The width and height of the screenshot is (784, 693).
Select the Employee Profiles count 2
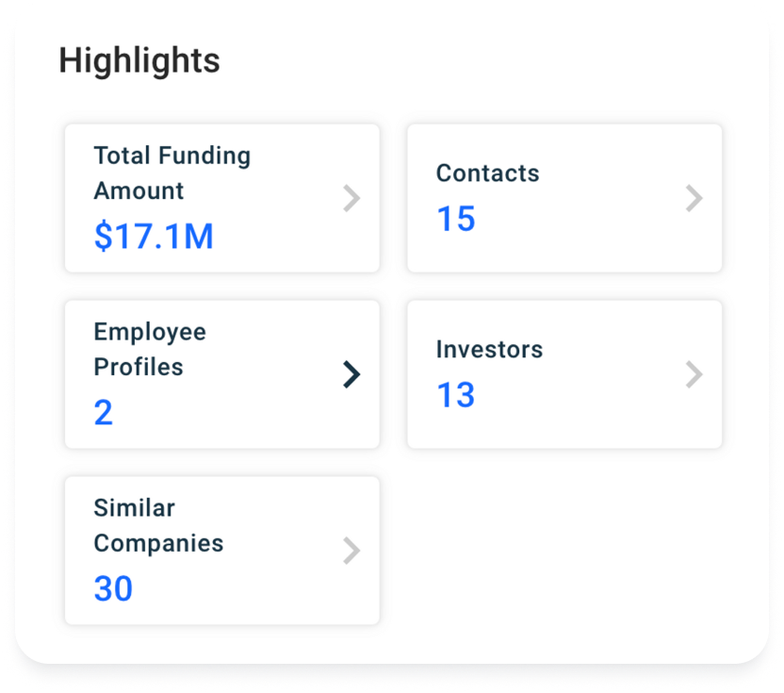[104, 412]
